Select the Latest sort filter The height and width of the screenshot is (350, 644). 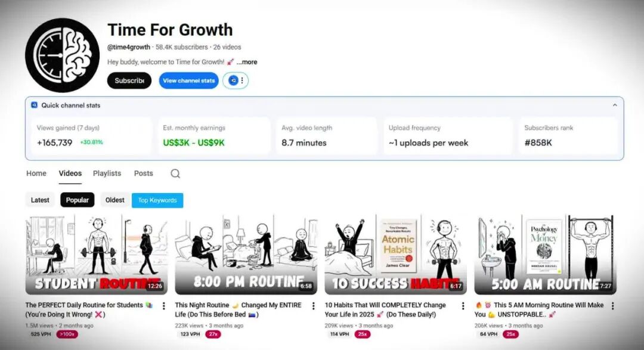(x=40, y=200)
